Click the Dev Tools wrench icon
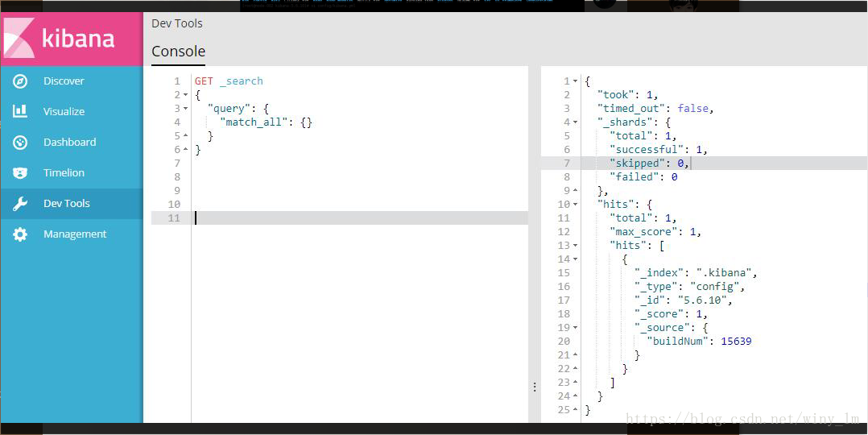Viewport: 868px width, 435px height. pos(20,203)
